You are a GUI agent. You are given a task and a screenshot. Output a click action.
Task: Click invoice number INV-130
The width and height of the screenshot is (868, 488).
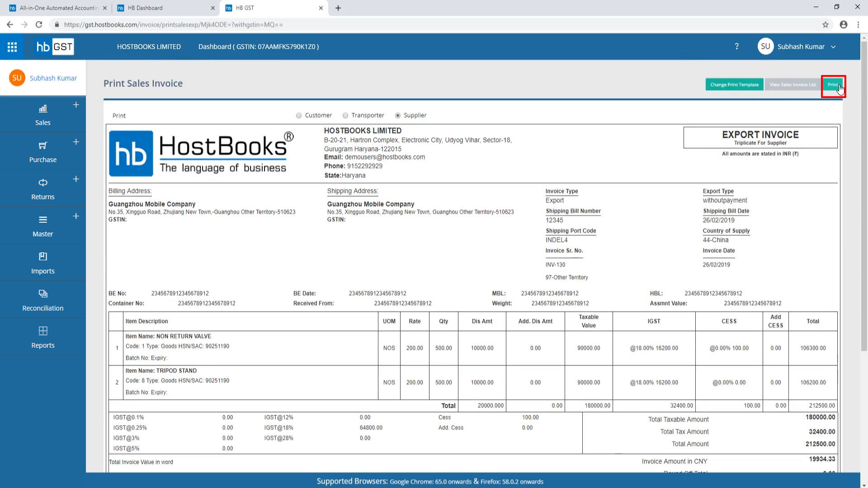point(555,265)
